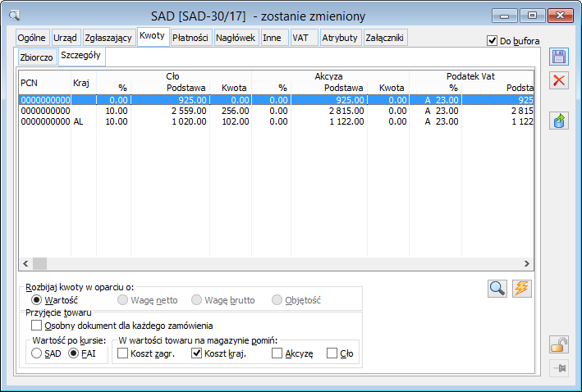Click the Akcyza Kwota column header
Viewport: 582px width, 392px height.
(388, 88)
